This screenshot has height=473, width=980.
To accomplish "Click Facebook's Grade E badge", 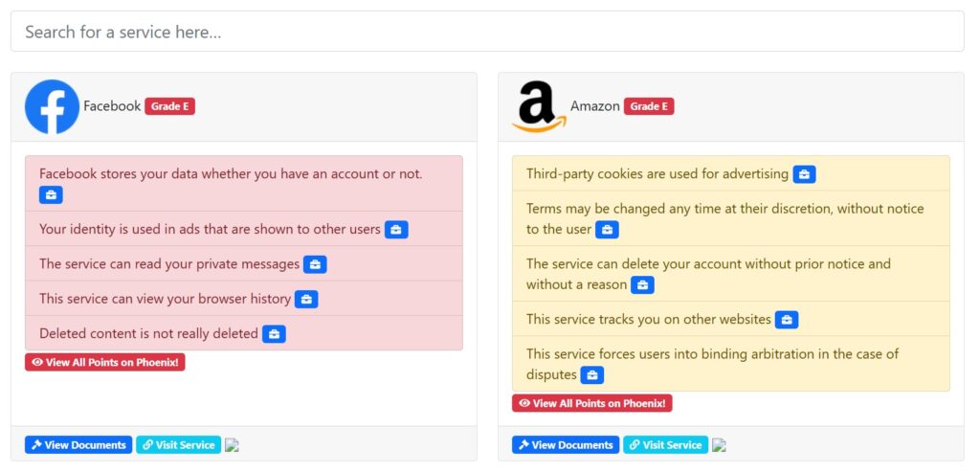I will pyautogui.click(x=170, y=106).
